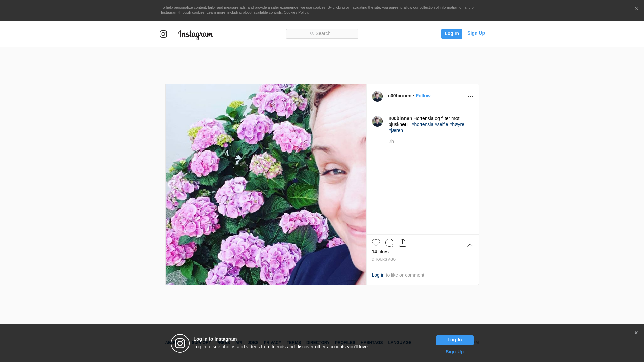Open the Instagram wordmark home link
Image resolution: width=644 pixels, height=362 pixels.
click(196, 34)
